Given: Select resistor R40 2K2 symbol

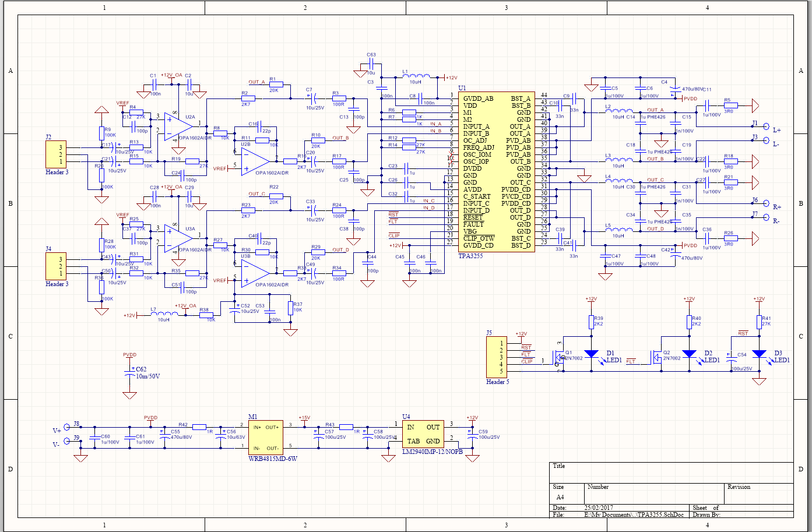Looking at the screenshot, I should (x=690, y=322).
